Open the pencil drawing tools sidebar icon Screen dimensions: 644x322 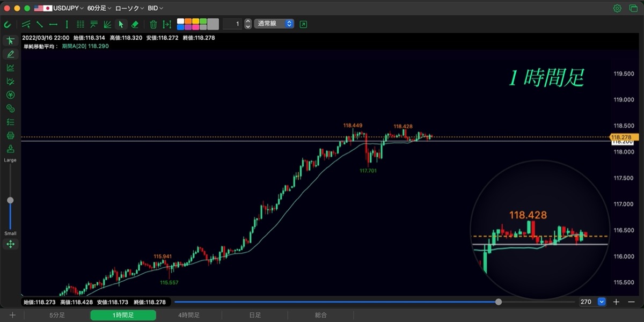point(10,54)
